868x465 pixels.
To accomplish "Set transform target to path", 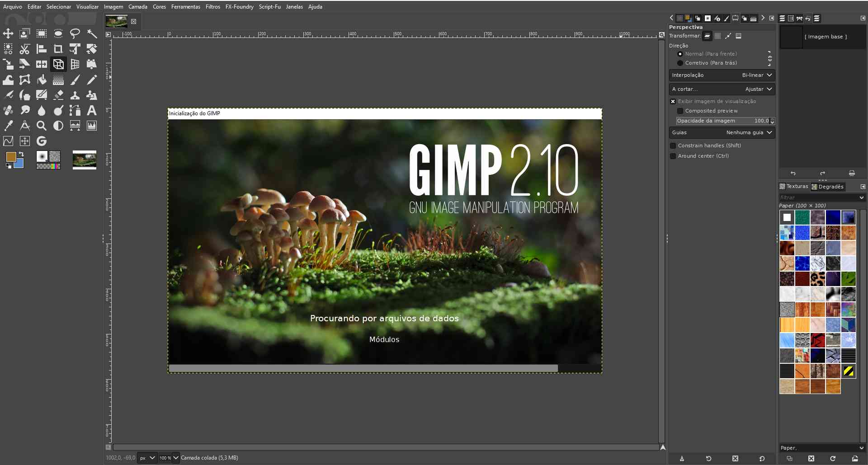I will click(x=728, y=36).
